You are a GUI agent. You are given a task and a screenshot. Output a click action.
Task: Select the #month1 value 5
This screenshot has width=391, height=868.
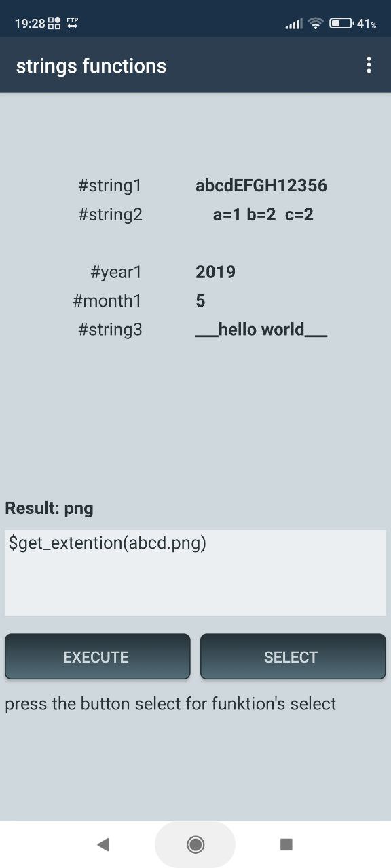(x=200, y=301)
